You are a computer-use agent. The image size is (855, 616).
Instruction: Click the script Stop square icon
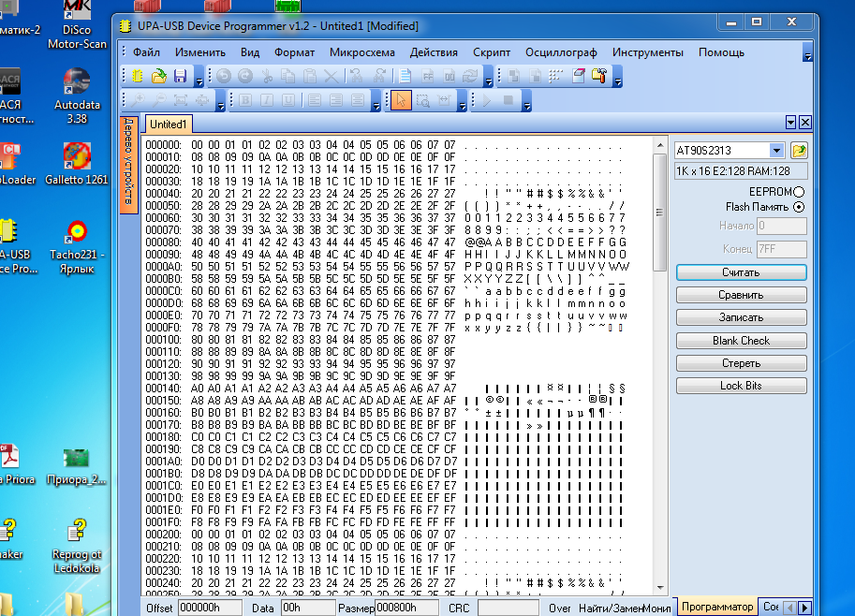point(509,101)
